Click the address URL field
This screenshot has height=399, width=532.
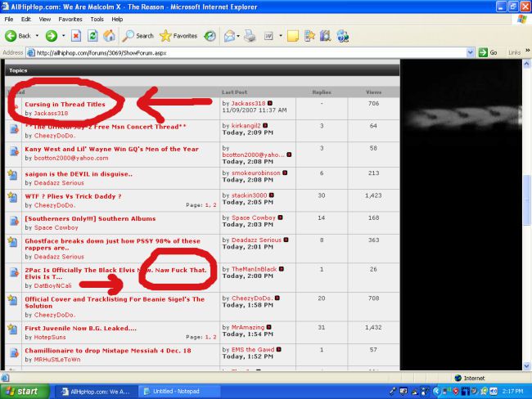pos(250,52)
